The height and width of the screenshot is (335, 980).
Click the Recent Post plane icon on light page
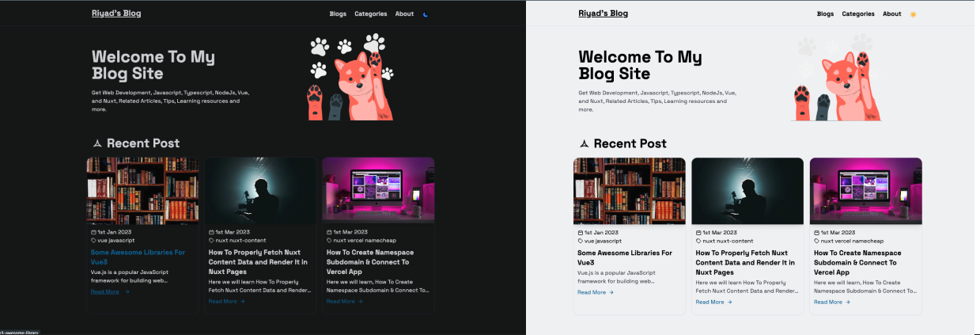pyautogui.click(x=584, y=143)
